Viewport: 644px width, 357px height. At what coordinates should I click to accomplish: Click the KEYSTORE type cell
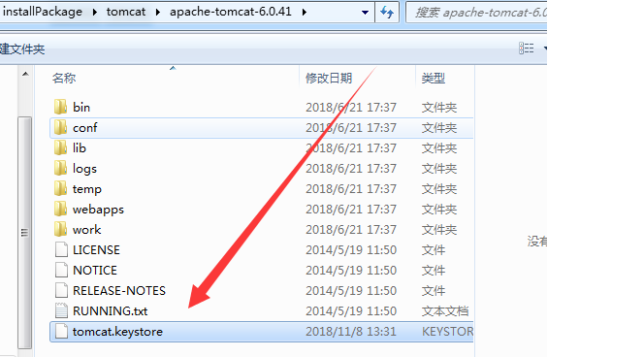(x=447, y=332)
